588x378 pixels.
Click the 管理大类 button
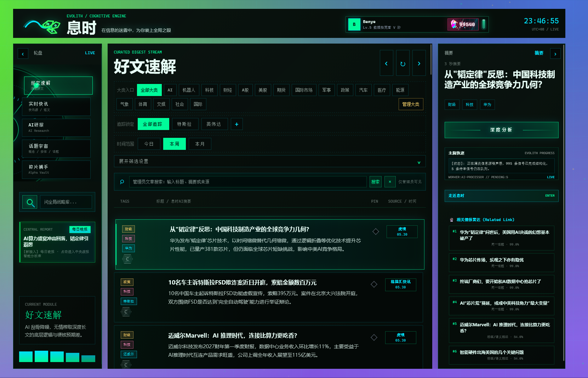[x=411, y=104]
